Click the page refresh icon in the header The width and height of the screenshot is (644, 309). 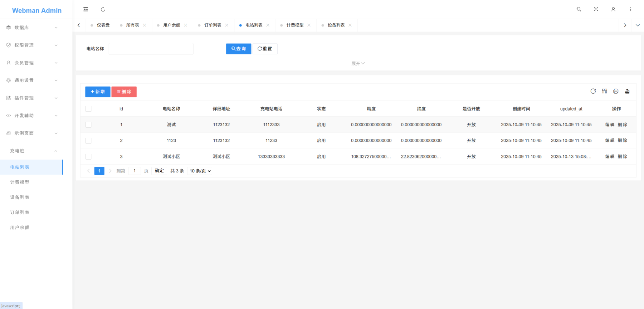tap(103, 9)
